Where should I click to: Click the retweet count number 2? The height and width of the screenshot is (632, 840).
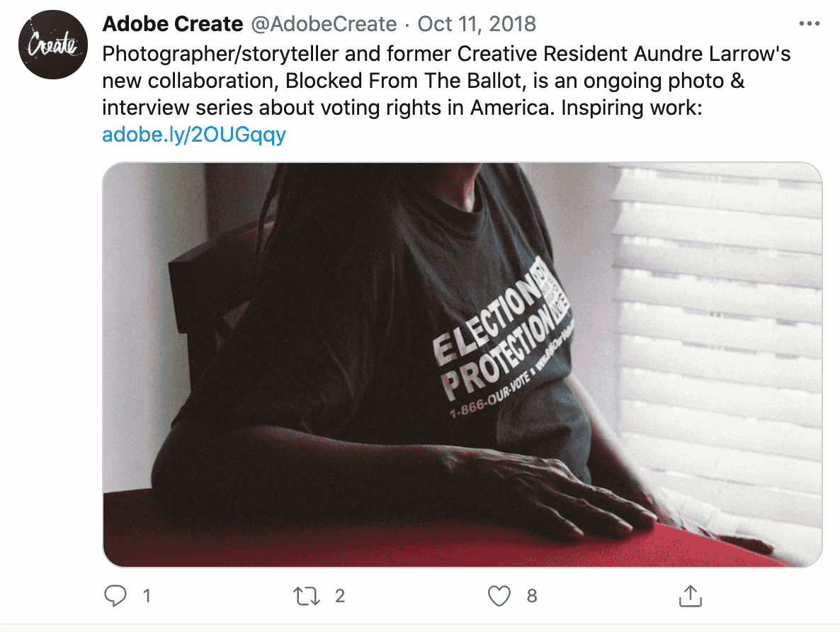click(x=340, y=596)
